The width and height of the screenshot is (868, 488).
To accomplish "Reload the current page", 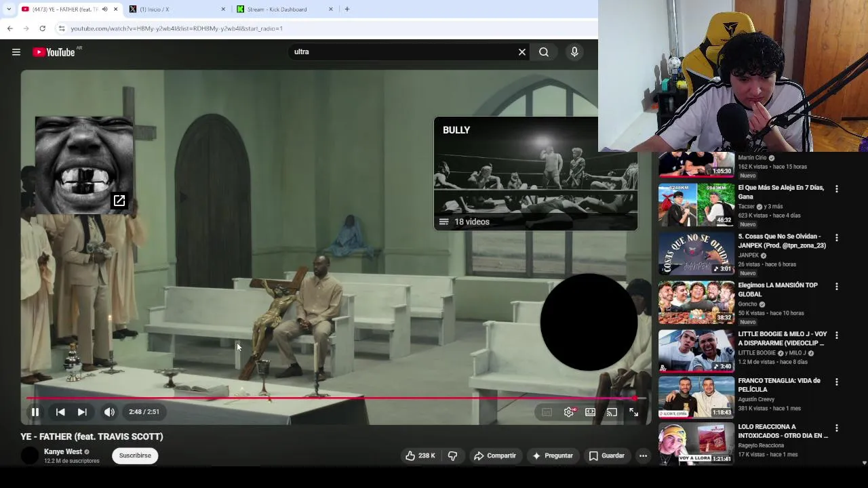I will pyautogui.click(x=42, y=28).
